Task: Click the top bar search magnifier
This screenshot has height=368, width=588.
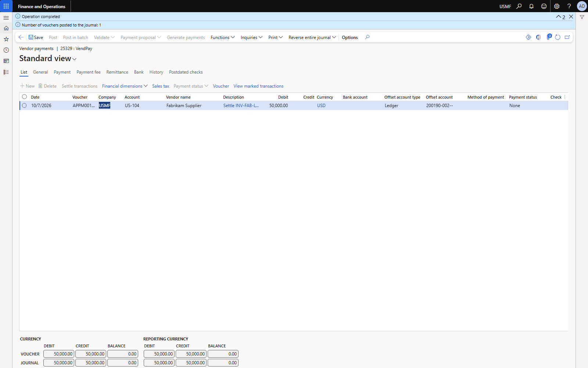Action: tap(519, 6)
